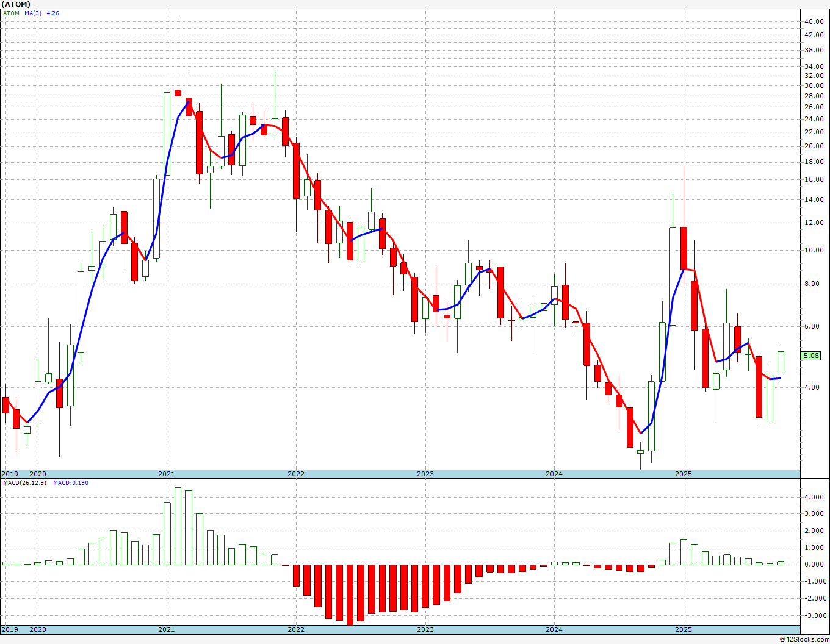Image resolution: width=830 pixels, height=644 pixels.
Task: Select the moving average value 4.26
Action: (x=52, y=13)
